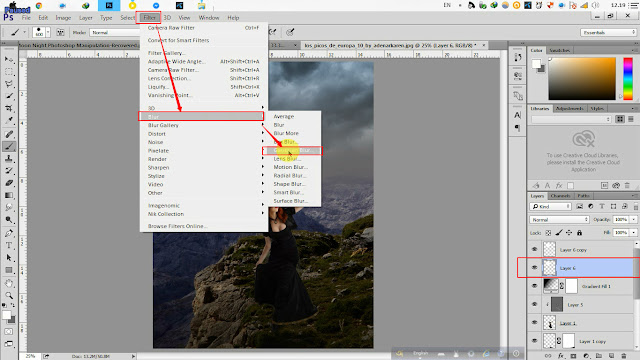Choose Browse Filters Online
This screenshot has width=640, height=360.
pos(178,226)
